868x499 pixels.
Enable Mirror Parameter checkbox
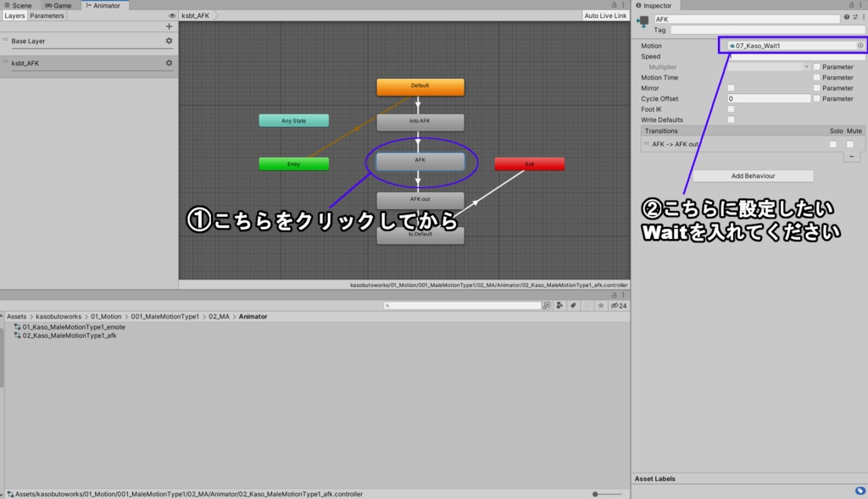(x=816, y=88)
